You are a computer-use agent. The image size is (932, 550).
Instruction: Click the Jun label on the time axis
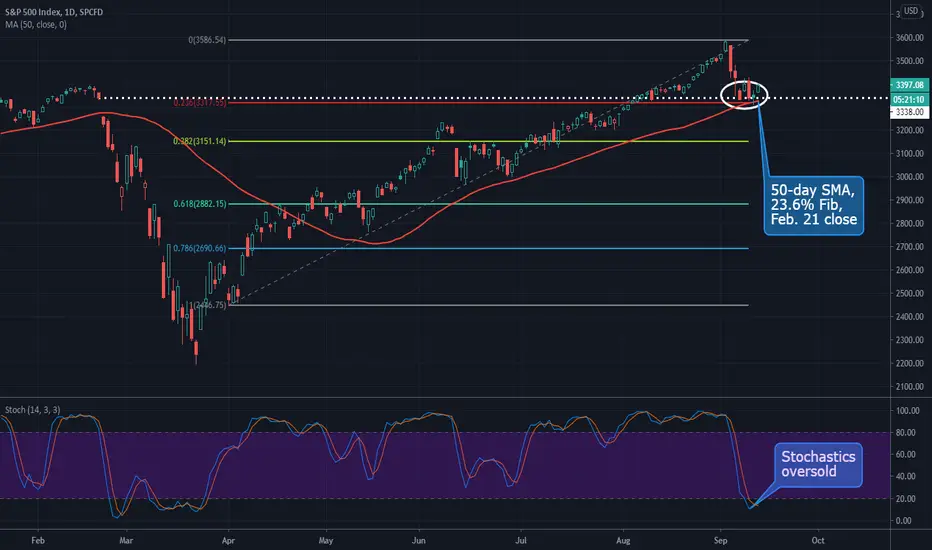point(419,540)
